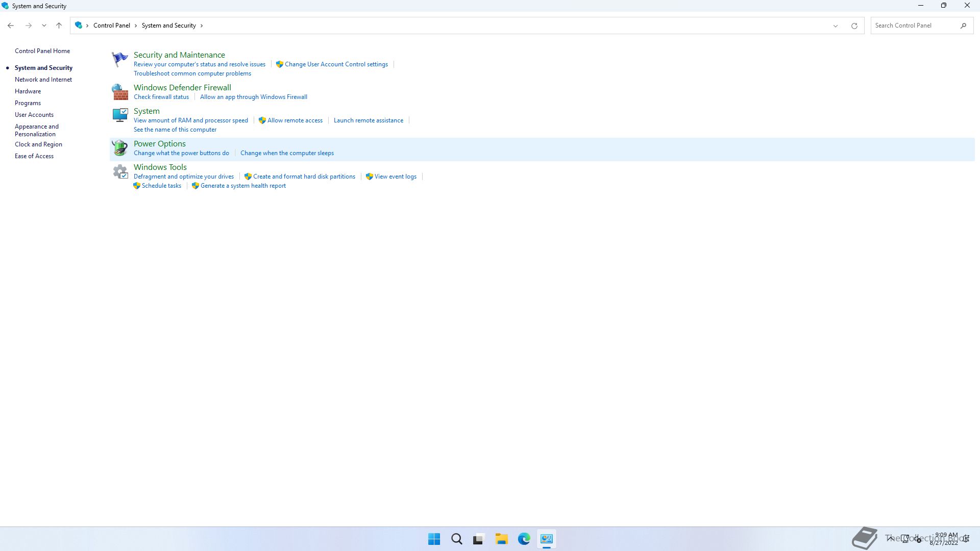
Task: Expand chevron after System and Security breadcrumb
Action: click(202, 26)
